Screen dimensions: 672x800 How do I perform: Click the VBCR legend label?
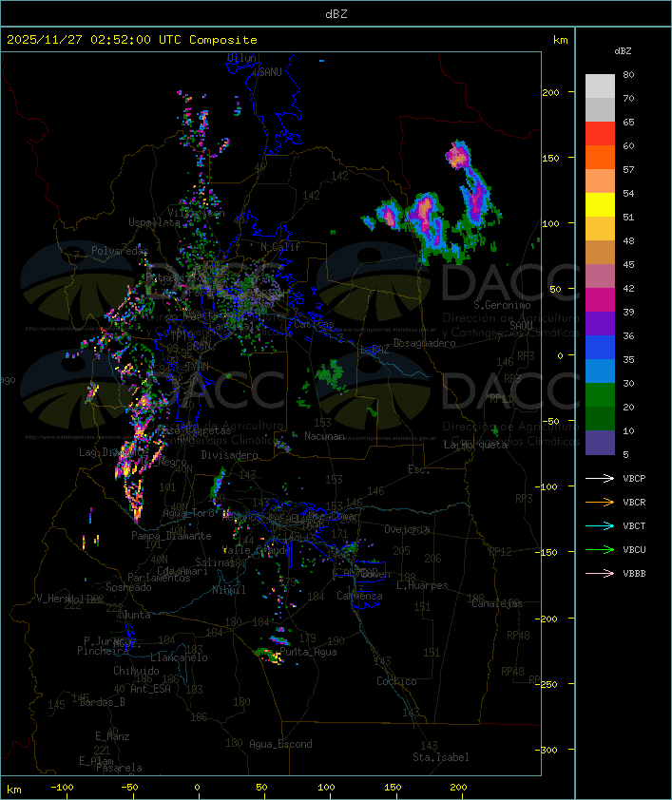634,503
